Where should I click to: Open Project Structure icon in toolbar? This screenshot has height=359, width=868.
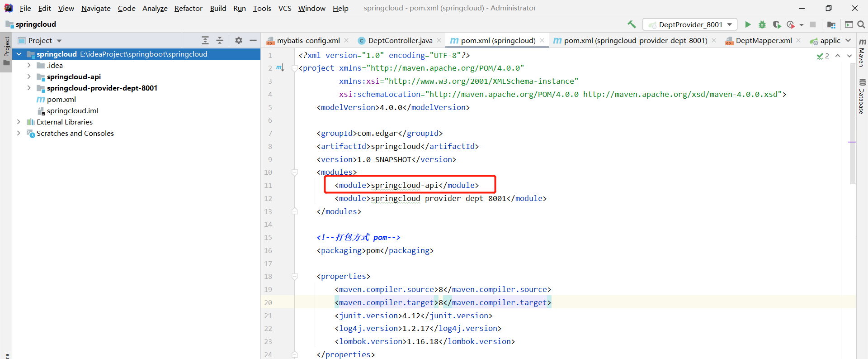(x=831, y=24)
